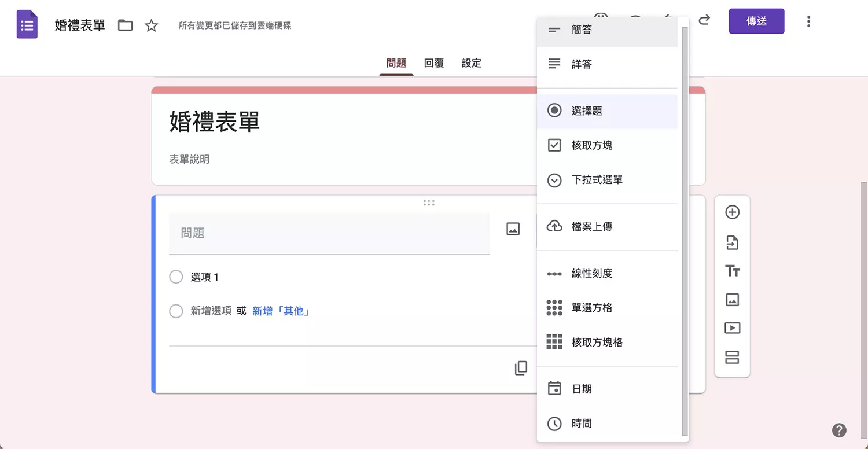Click the 傳送 send button
The height and width of the screenshot is (449, 868).
click(756, 21)
